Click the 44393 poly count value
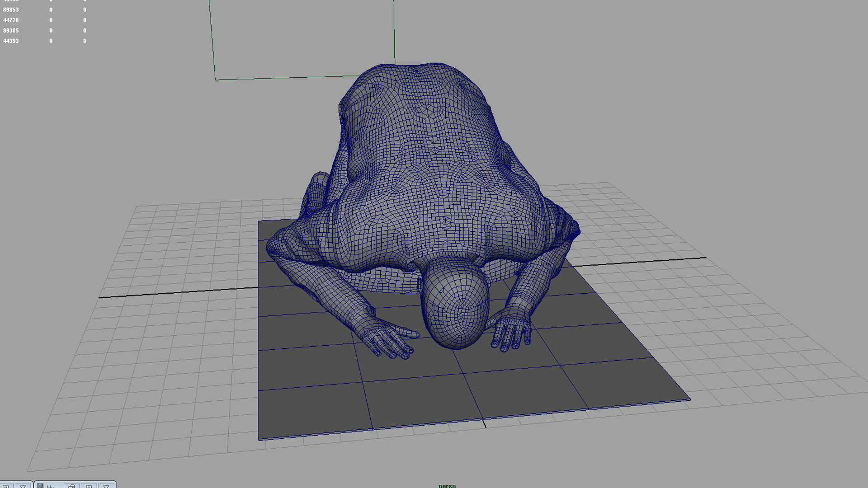The image size is (868, 488). click(x=11, y=41)
